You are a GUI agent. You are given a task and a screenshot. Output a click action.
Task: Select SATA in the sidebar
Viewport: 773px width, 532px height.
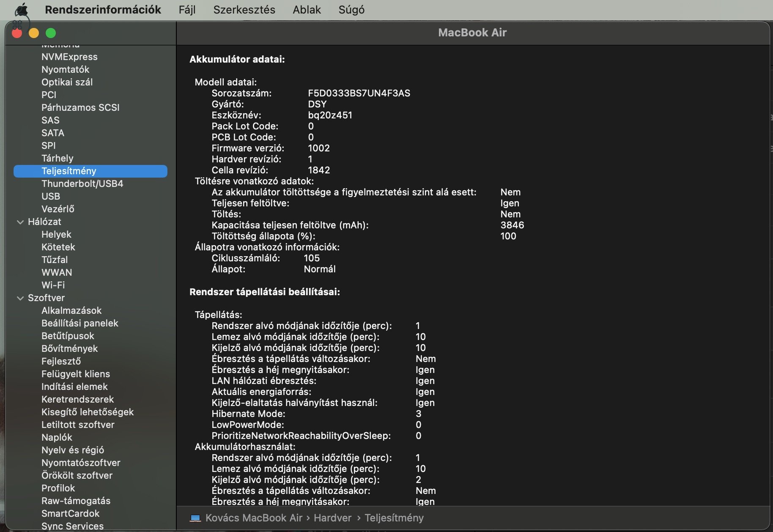click(53, 133)
